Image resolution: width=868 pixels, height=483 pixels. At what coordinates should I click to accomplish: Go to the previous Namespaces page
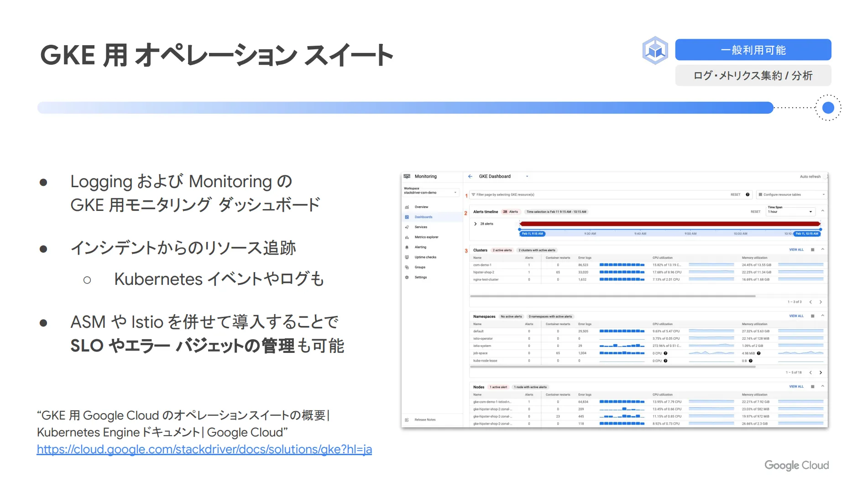[x=810, y=373]
